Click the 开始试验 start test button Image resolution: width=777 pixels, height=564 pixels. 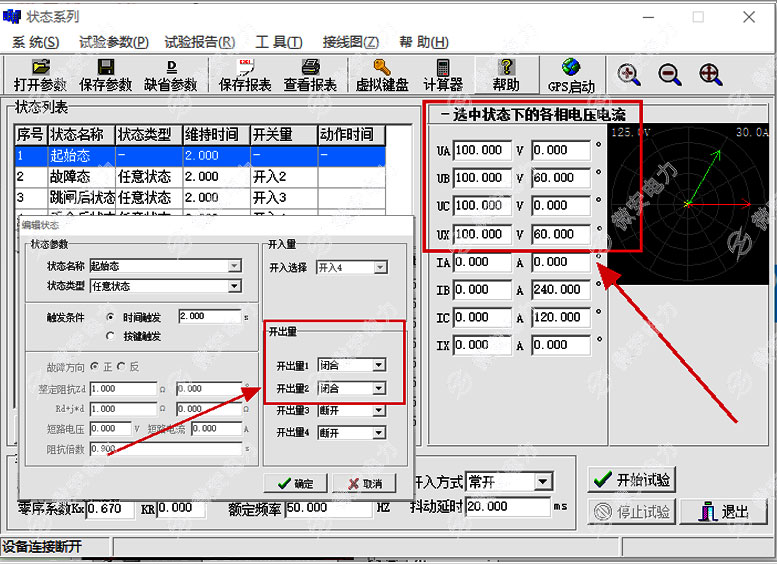point(631,480)
